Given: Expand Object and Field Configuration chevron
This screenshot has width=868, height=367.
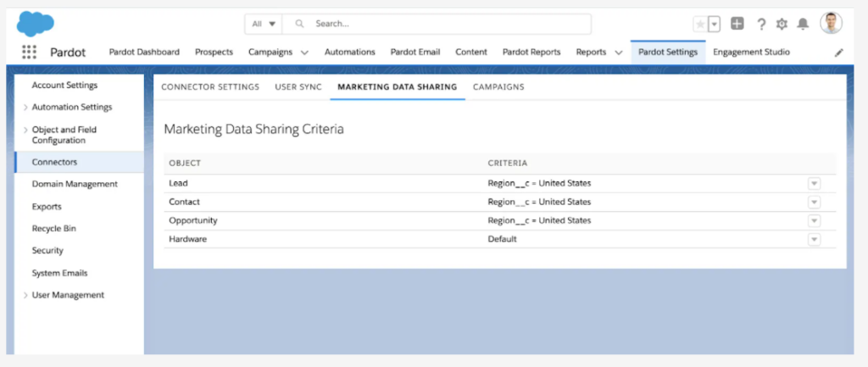Looking at the screenshot, I should (26, 130).
